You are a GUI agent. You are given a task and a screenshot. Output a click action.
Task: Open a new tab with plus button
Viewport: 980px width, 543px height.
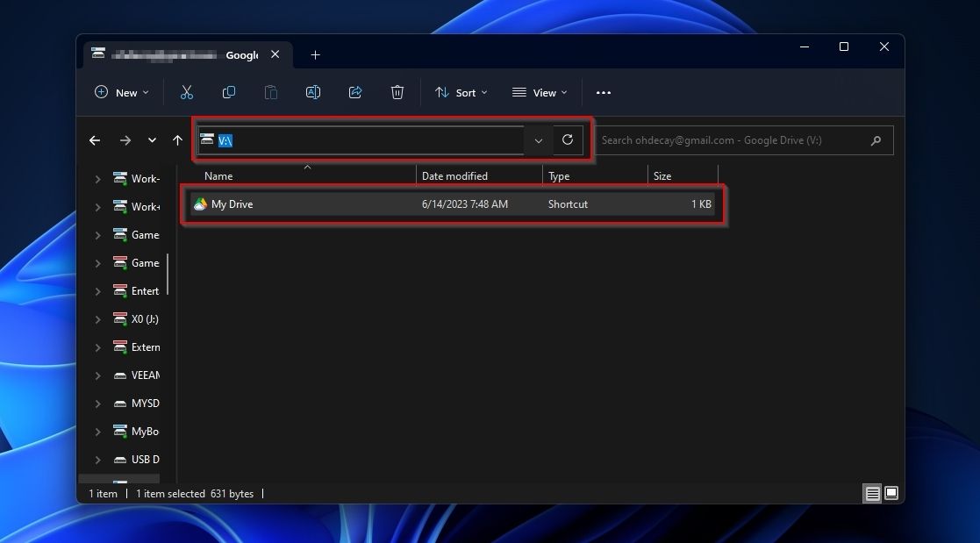click(x=315, y=55)
